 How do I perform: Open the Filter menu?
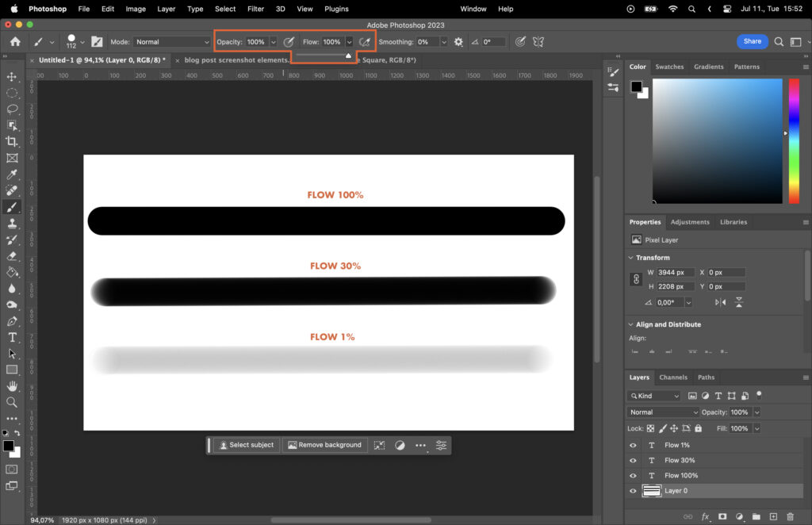point(255,9)
